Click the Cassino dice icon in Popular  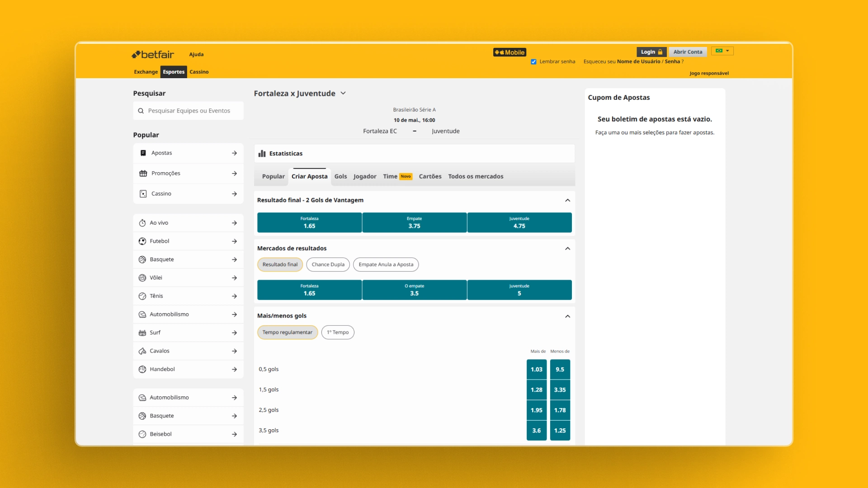[143, 194]
